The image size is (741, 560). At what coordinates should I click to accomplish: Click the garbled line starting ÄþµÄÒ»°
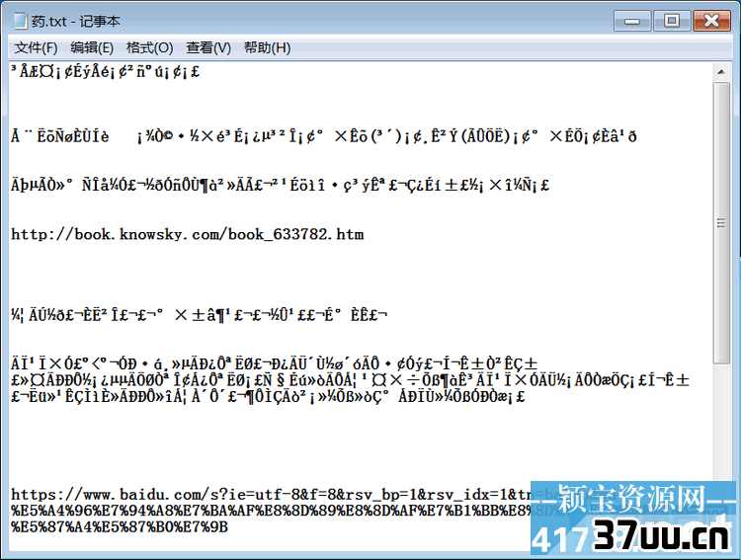pos(281,185)
